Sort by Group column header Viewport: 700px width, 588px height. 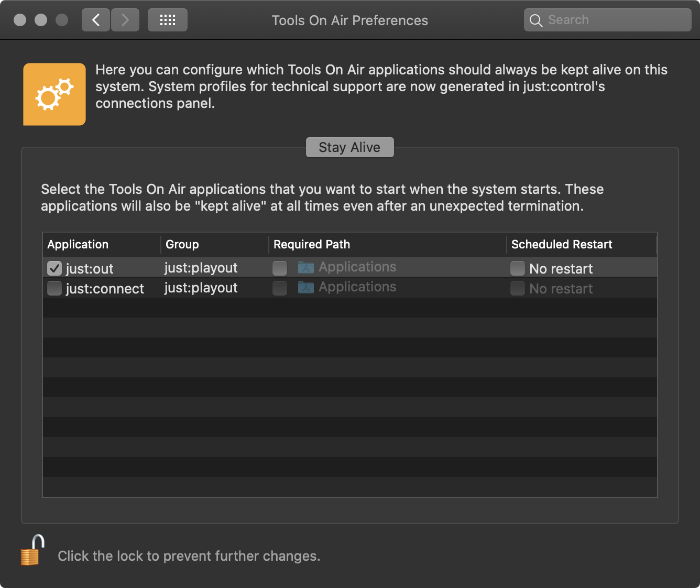[x=215, y=244]
